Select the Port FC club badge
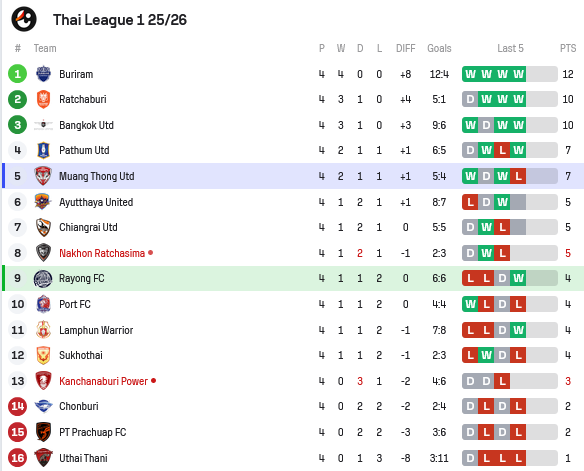The image size is (584, 471). coord(44,304)
